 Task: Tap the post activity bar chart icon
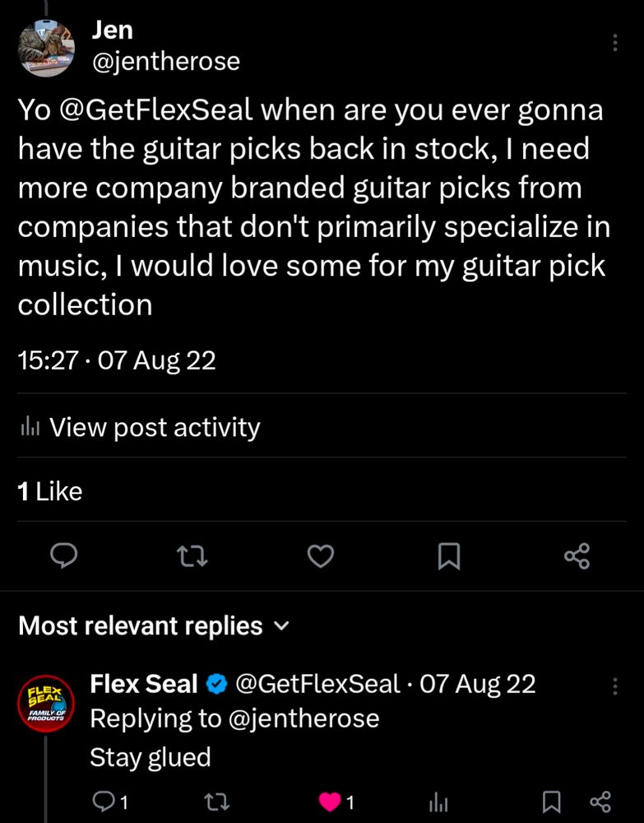click(x=30, y=427)
